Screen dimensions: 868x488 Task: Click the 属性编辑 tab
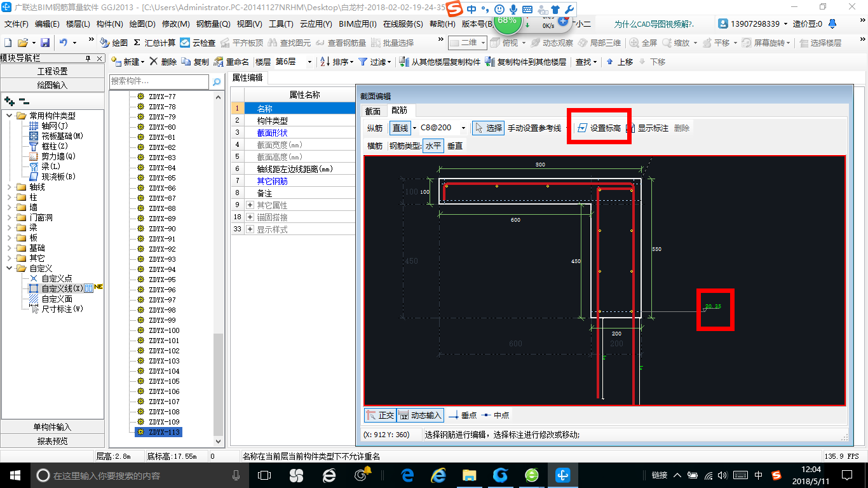(248, 78)
